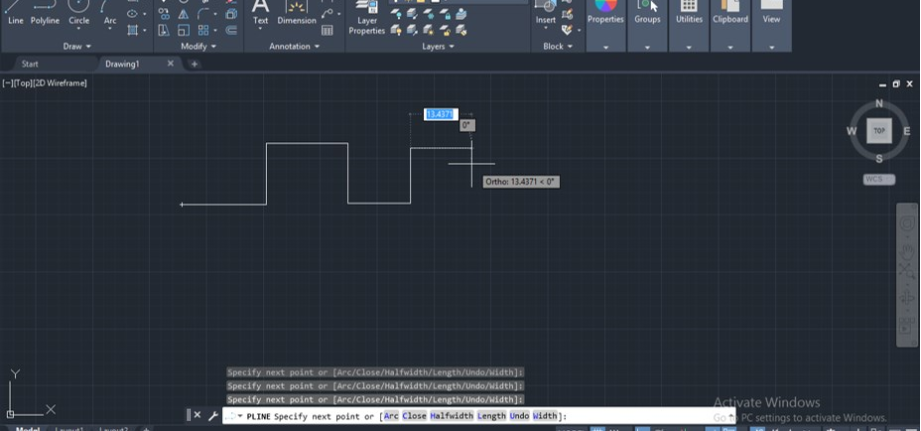Image resolution: width=921 pixels, height=431 pixels.
Task: Choose the Close option in command line
Action: 414,416
